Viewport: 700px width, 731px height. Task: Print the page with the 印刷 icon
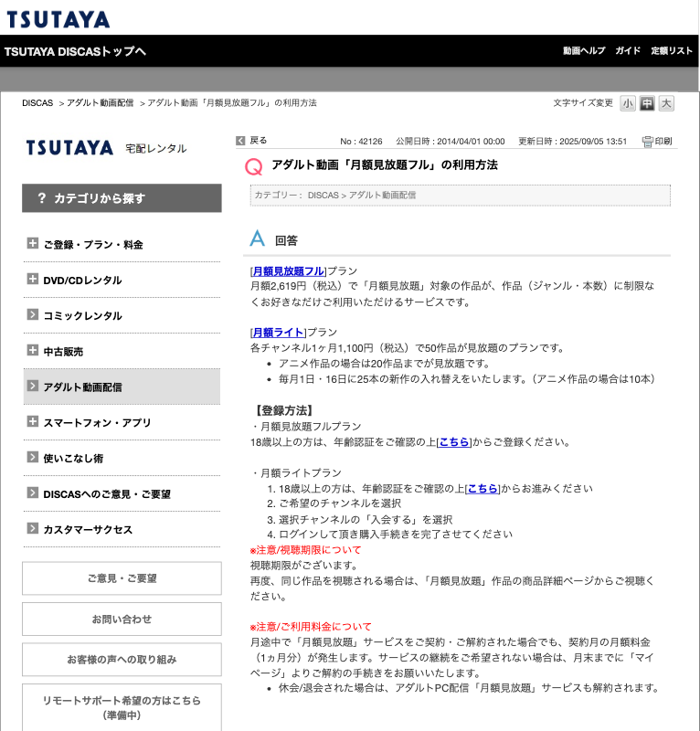coord(657,142)
